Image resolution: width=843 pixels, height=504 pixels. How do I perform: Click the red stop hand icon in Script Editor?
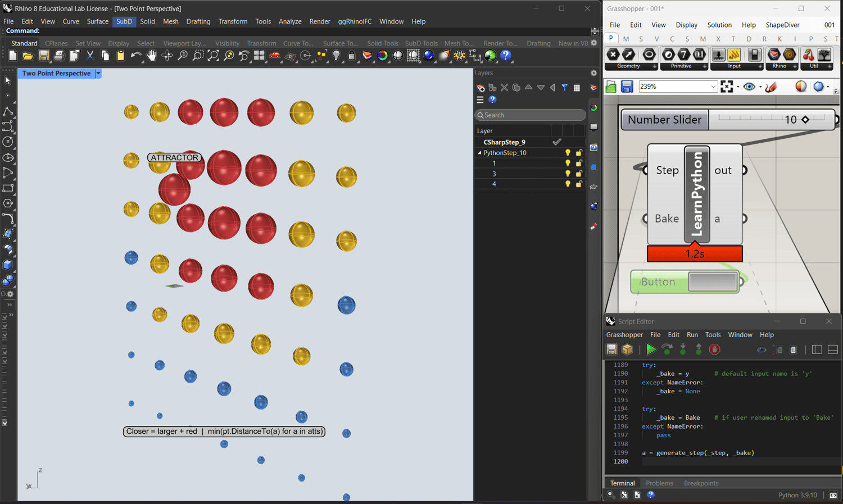[714, 349]
